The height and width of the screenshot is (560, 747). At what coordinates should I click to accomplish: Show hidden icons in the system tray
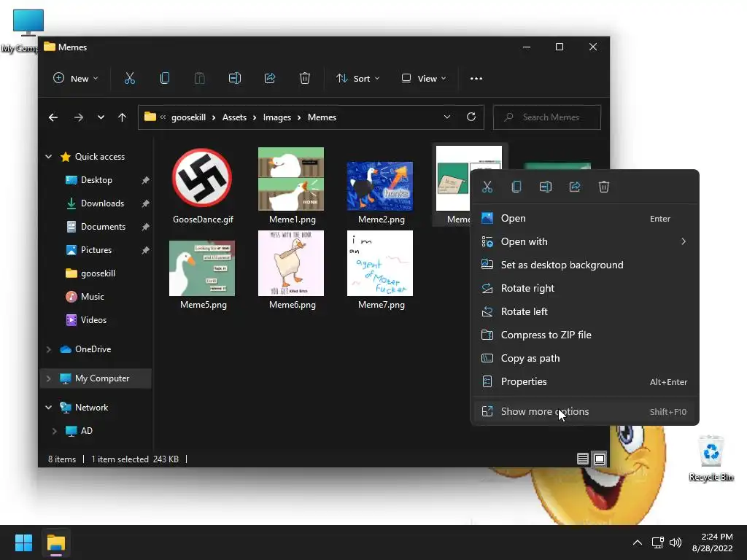coord(638,542)
